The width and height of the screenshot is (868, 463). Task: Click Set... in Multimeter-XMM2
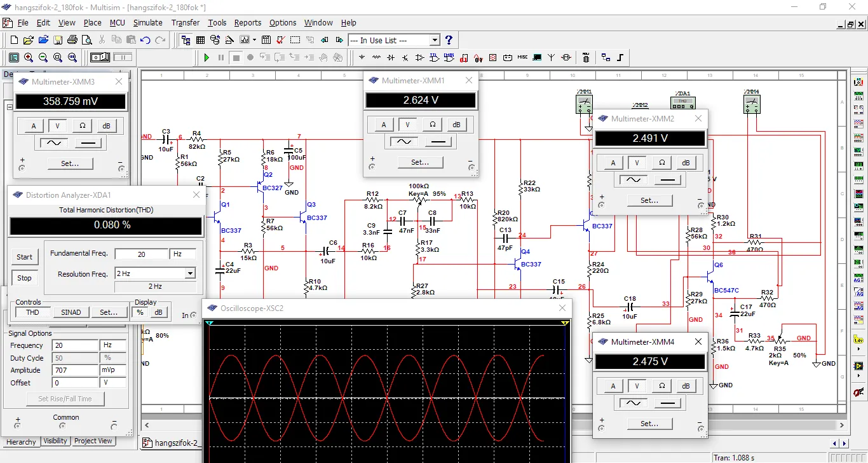(649, 200)
